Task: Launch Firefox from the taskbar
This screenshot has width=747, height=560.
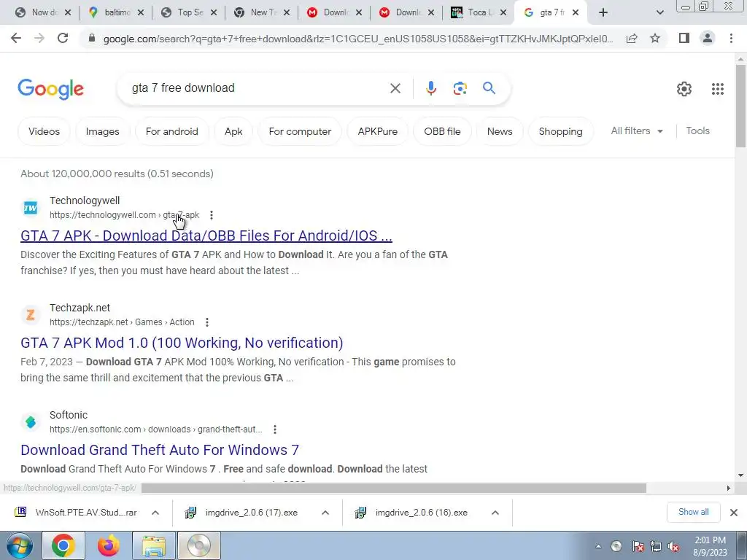Action: (x=108, y=545)
